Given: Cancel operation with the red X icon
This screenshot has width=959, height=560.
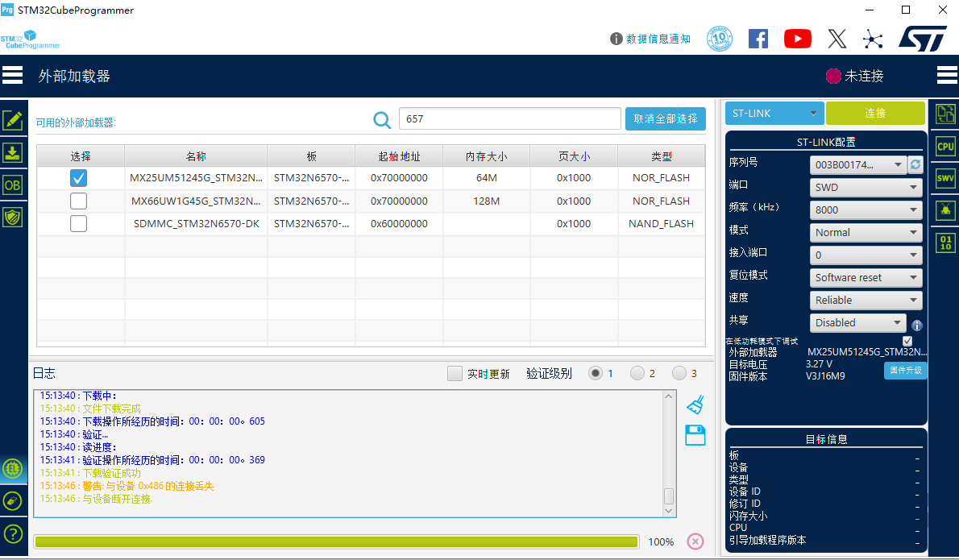Looking at the screenshot, I should point(695,541).
